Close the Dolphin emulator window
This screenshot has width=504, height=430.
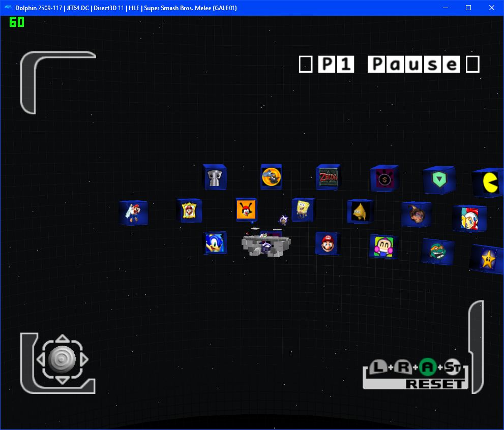pyautogui.click(x=492, y=8)
